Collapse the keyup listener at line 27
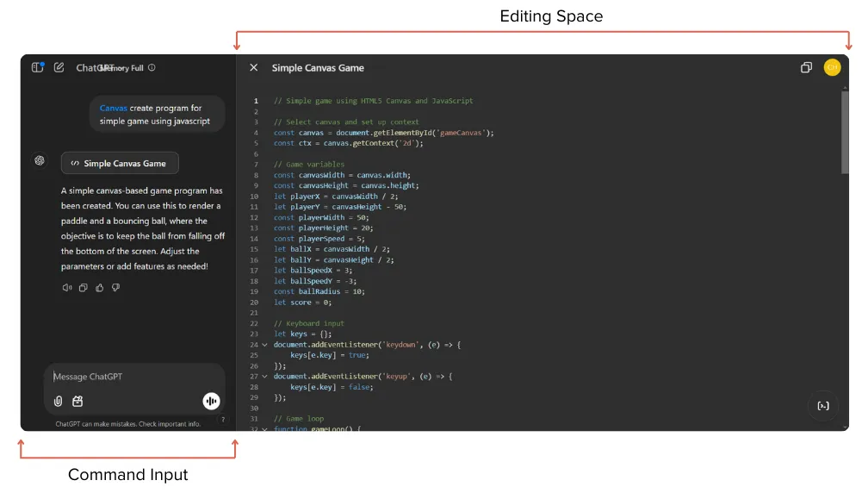This screenshot has height=493, width=868. tap(264, 377)
